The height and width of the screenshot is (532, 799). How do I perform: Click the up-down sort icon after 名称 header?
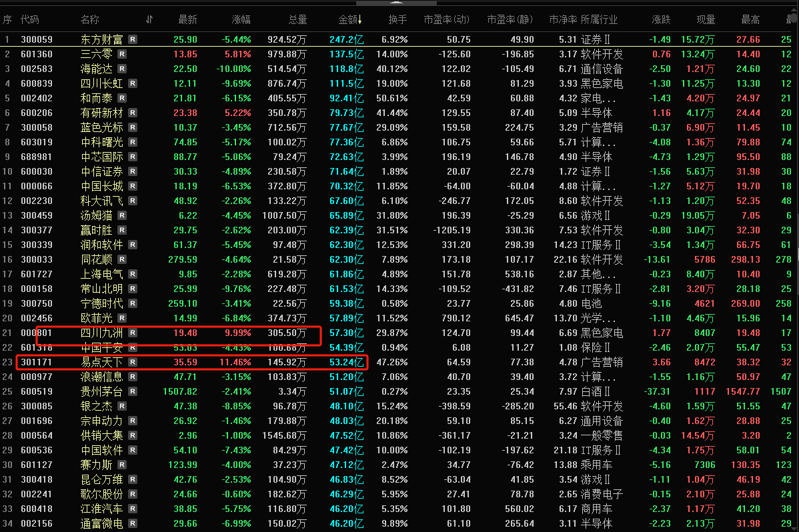click(x=149, y=20)
